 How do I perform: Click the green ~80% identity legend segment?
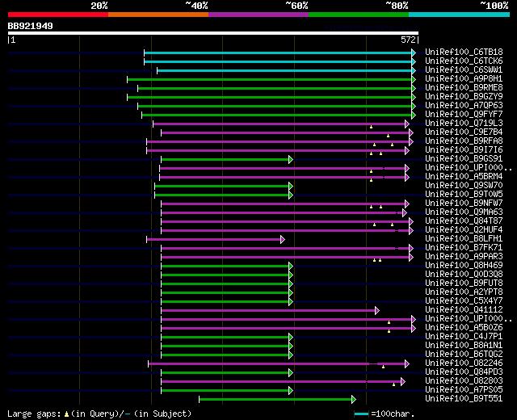coord(359,15)
